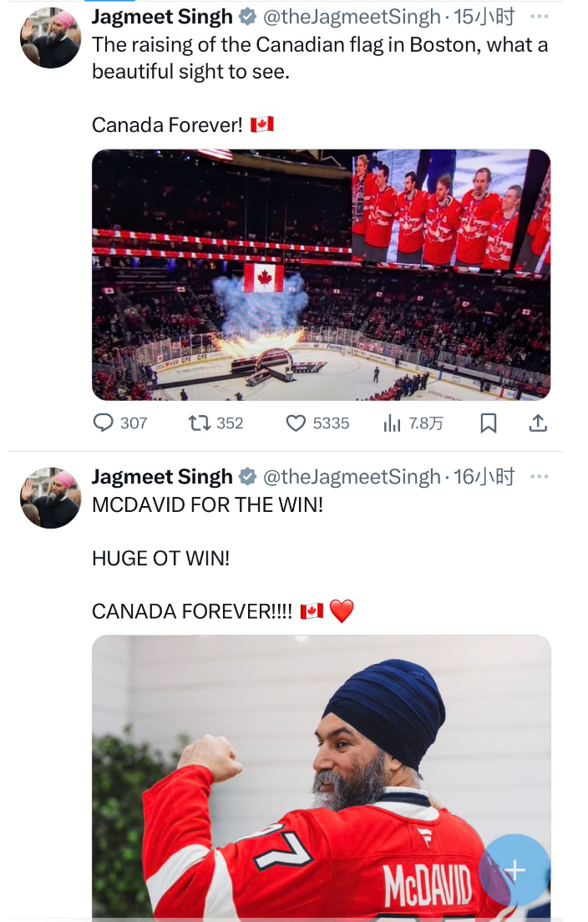588x922 pixels.
Task: Bookmark the Canadian flag tweet
Action: tap(489, 423)
